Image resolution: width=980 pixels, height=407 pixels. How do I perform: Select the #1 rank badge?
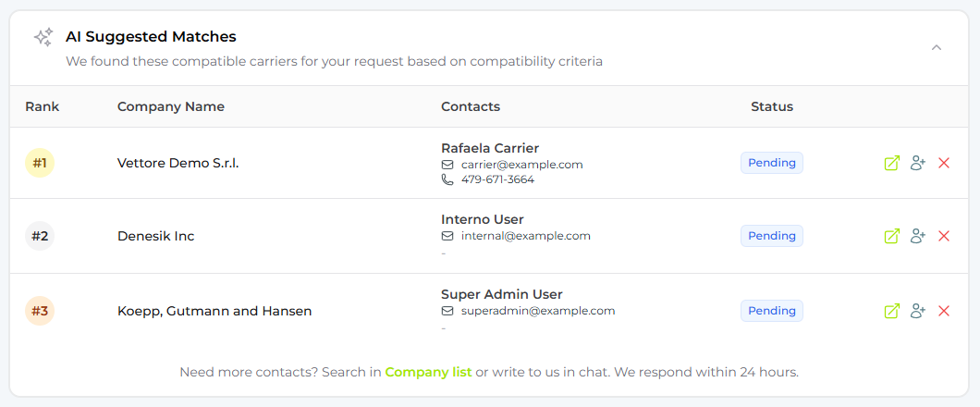coord(40,164)
